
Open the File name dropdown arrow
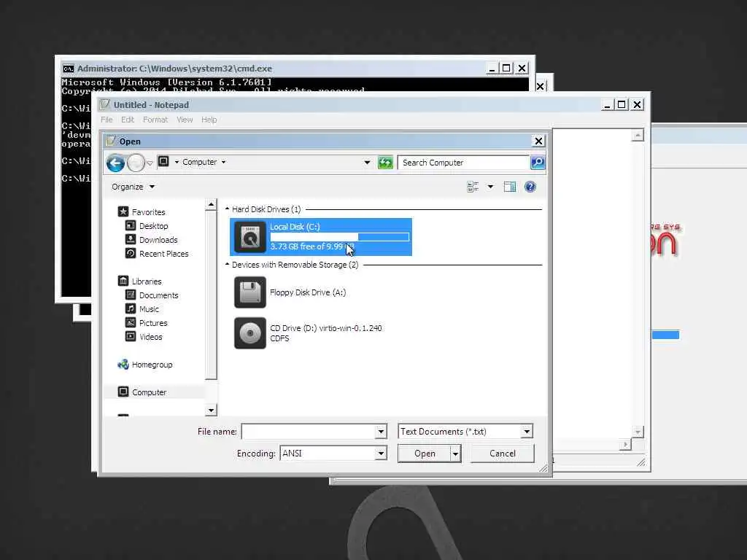click(381, 432)
